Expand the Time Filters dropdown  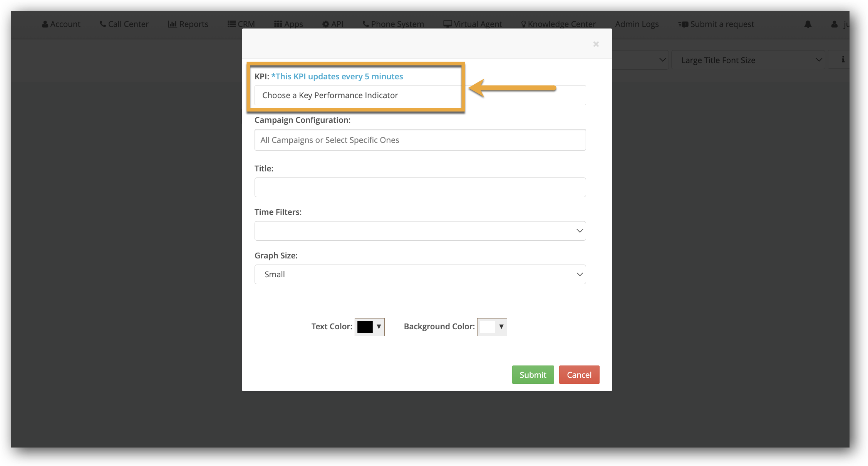click(x=420, y=231)
